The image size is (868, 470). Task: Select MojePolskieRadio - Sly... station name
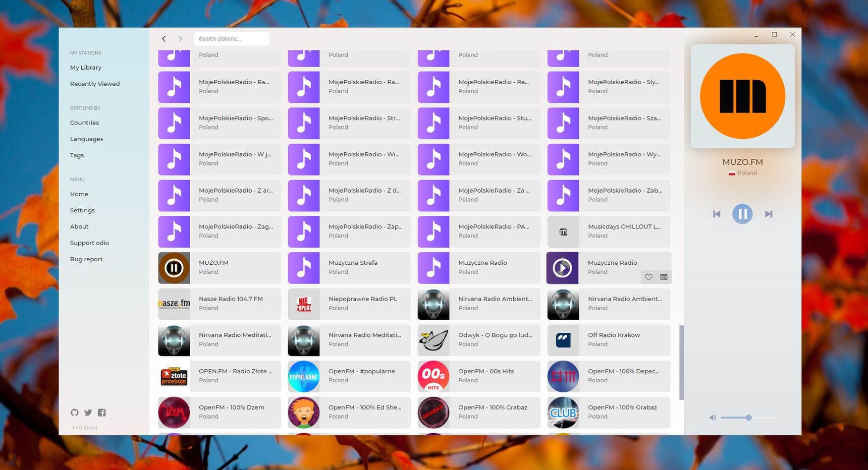(624, 82)
